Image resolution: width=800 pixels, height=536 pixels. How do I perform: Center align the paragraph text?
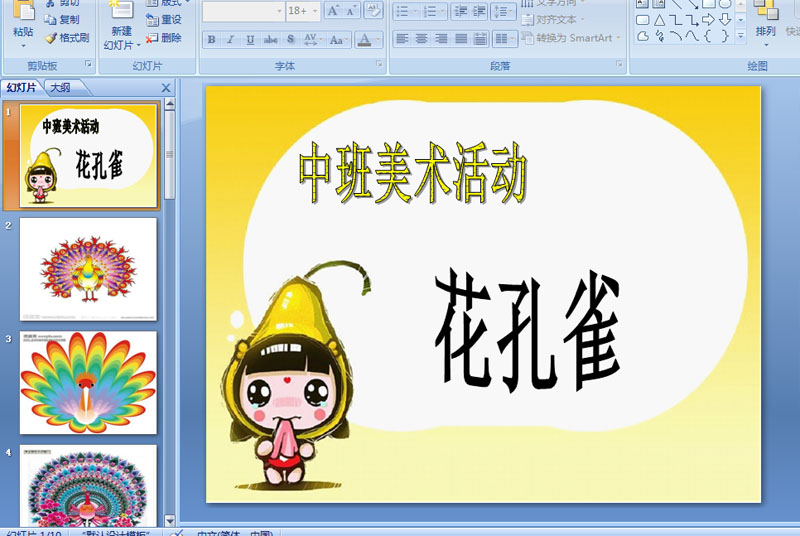[421, 39]
